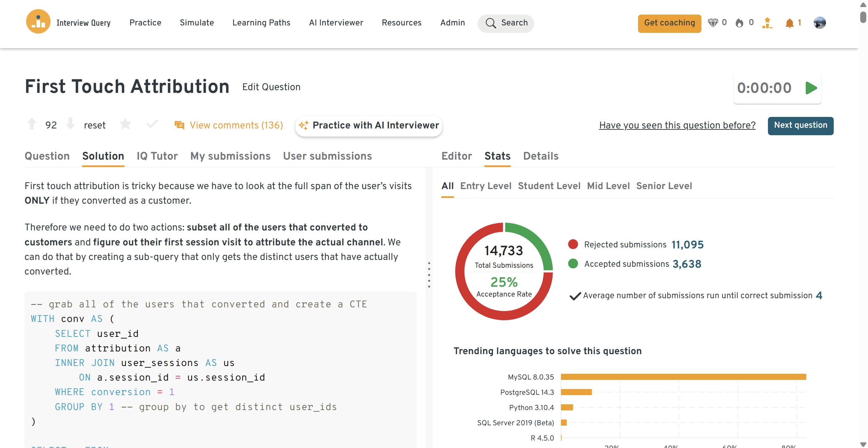Viewport: 868px width, 448px height.
Task: Open the Practice menu
Action: (x=145, y=23)
